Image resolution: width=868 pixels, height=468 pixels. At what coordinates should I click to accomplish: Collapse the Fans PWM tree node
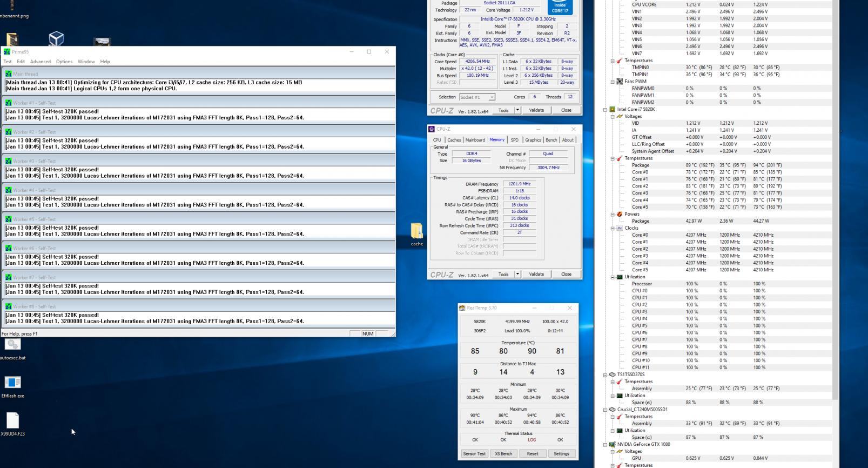[613, 82]
